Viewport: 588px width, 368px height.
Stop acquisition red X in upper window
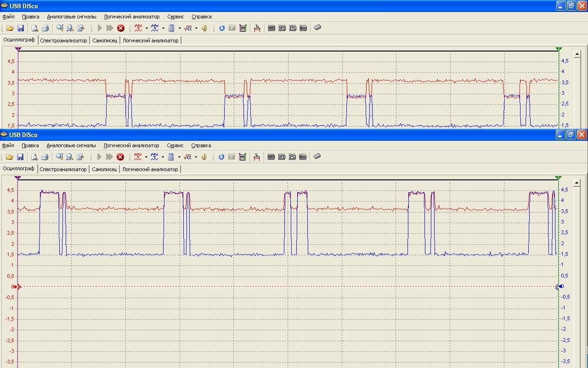[121, 28]
